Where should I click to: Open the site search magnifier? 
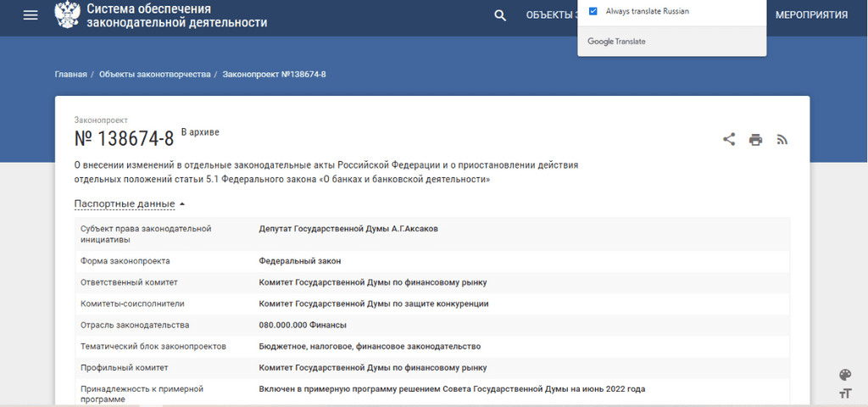500,15
